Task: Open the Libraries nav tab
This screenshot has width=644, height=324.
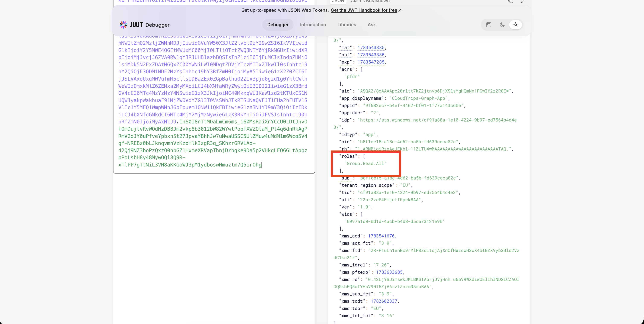Action: [347, 25]
